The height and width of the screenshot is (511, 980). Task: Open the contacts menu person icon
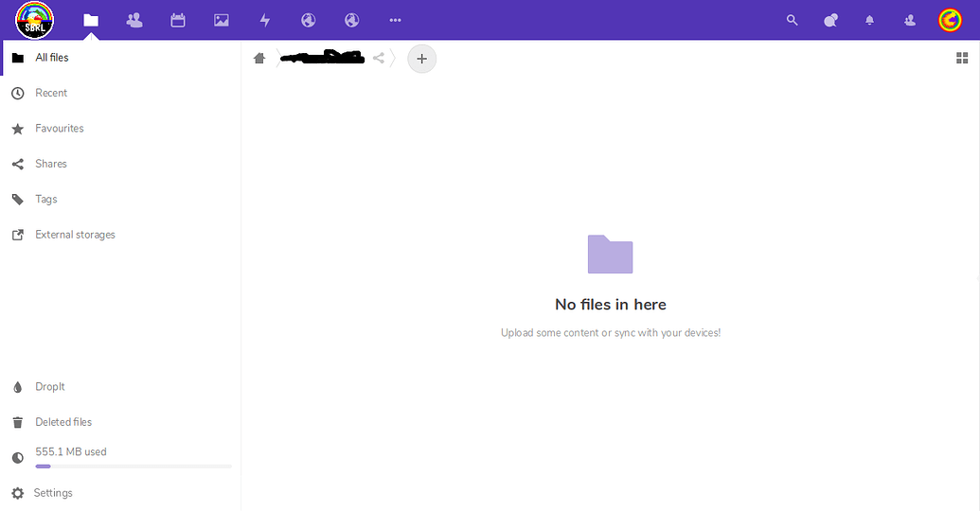coord(910,20)
